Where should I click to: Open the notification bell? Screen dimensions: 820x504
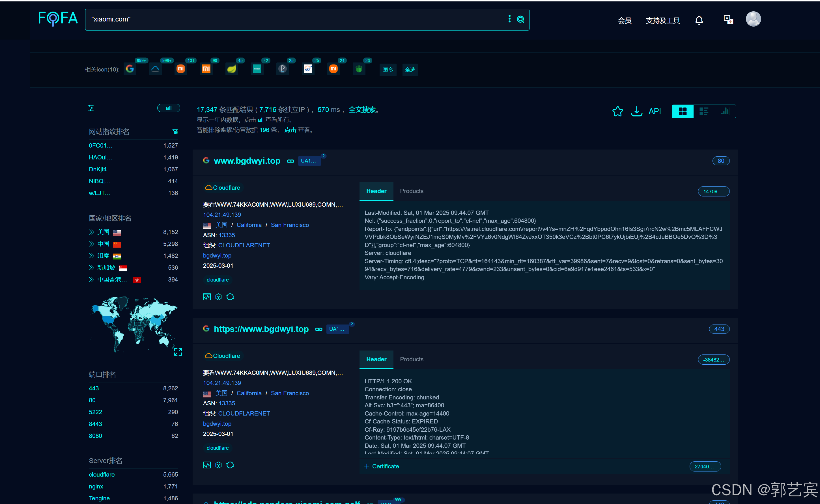[699, 20]
